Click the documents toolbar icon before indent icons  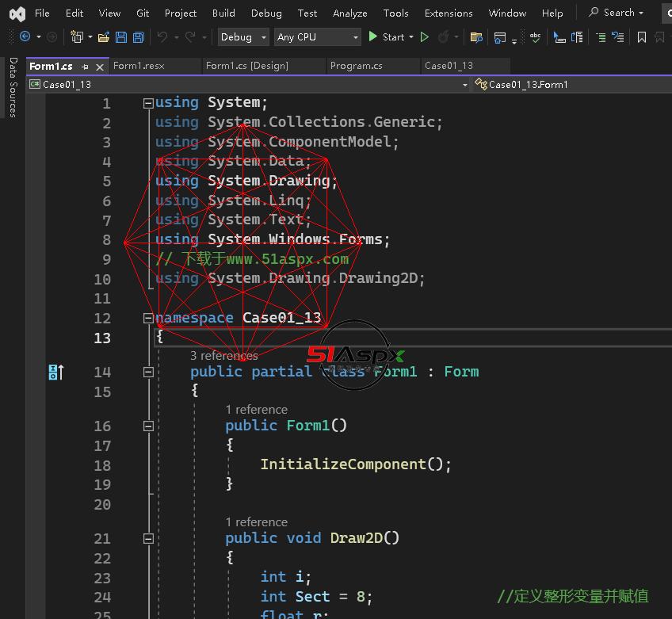[577, 37]
